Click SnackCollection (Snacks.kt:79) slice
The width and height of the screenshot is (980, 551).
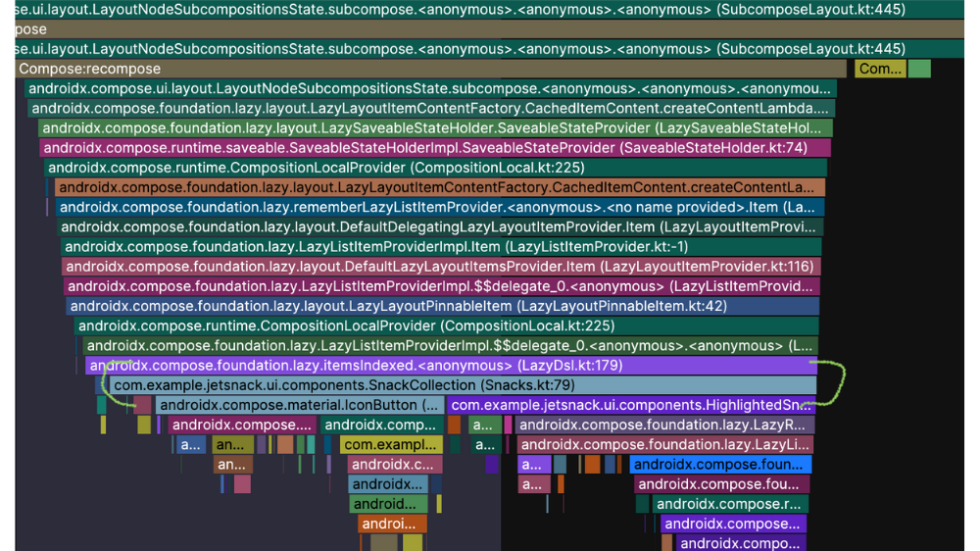464,385
